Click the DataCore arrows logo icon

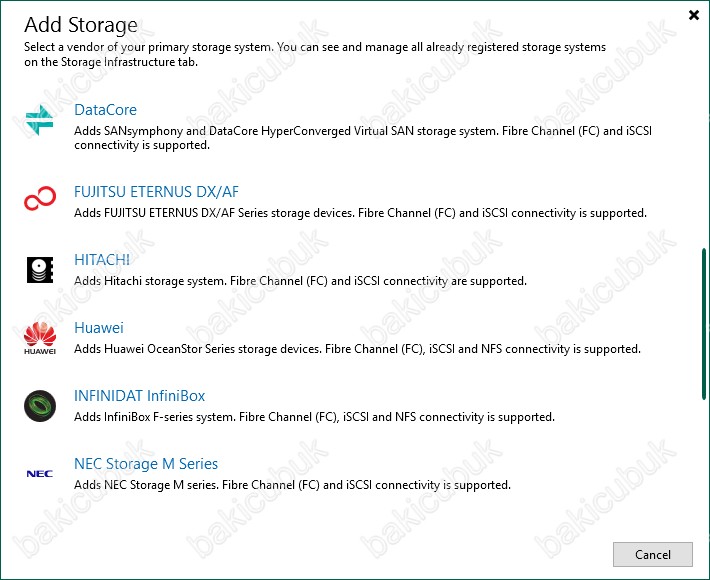[40, 120]
